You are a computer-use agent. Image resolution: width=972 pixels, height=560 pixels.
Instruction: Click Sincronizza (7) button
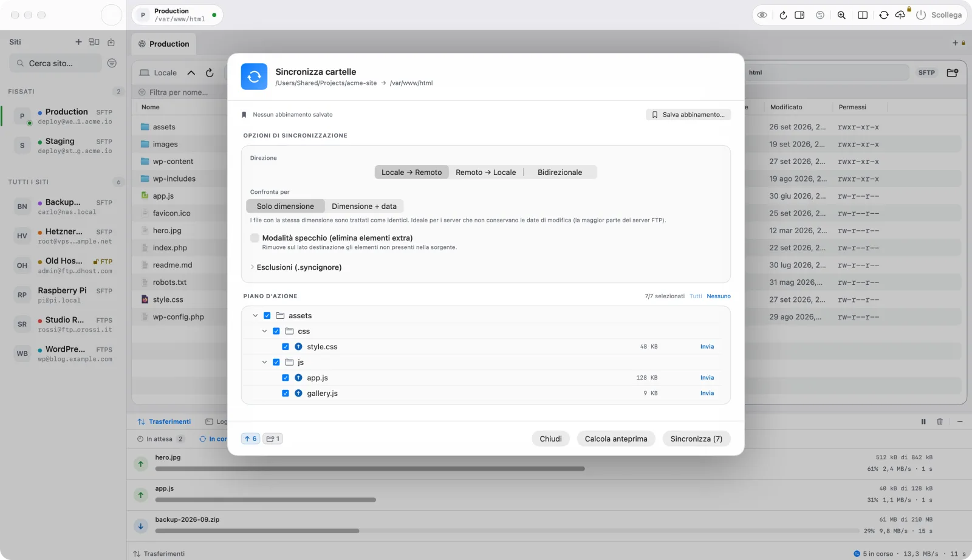click(696, 439)
